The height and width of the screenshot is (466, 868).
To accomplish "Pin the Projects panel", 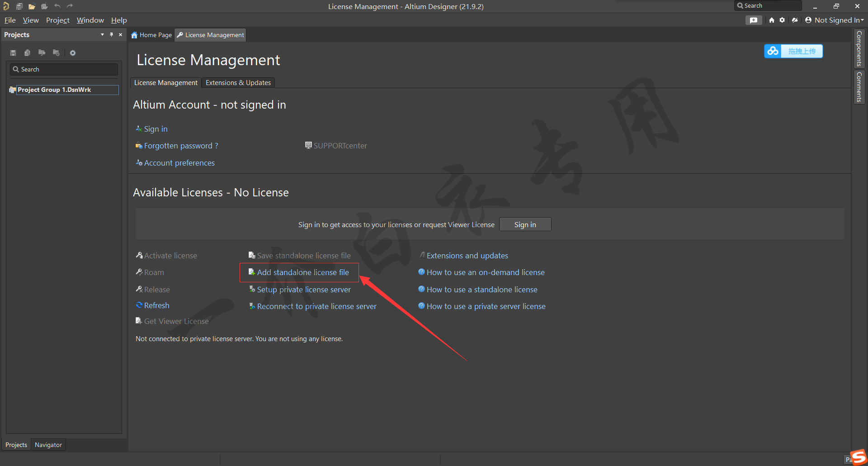I will (111, 34).
